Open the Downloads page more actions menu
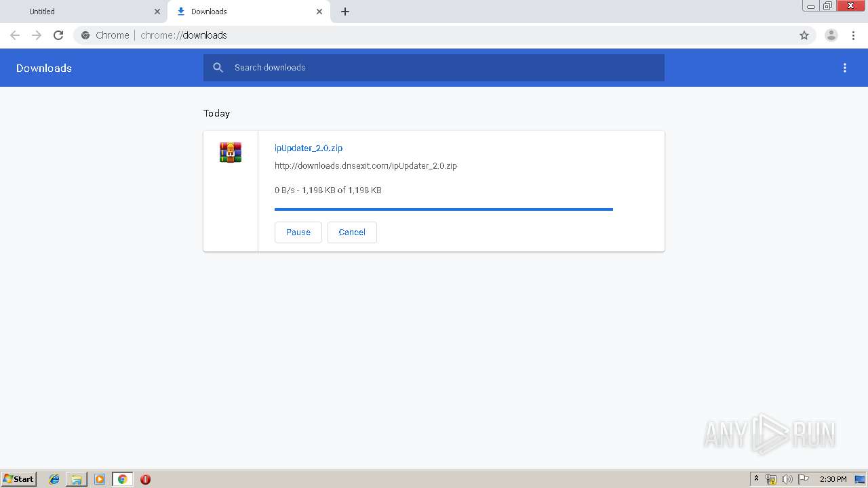This screenshot has height=488, width=868. tap(845, 68)
